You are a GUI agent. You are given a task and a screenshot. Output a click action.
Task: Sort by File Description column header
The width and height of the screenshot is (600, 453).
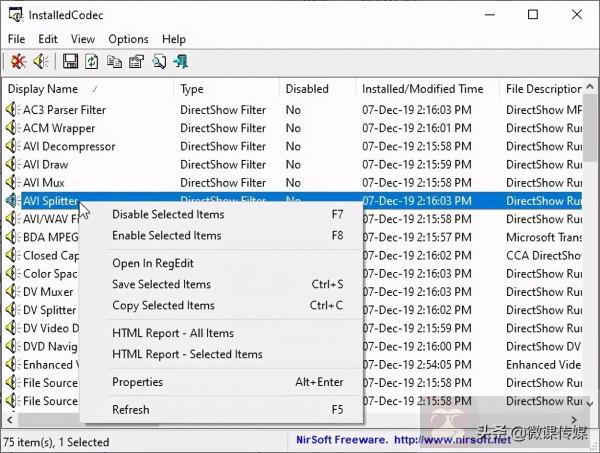coord(541,89)
